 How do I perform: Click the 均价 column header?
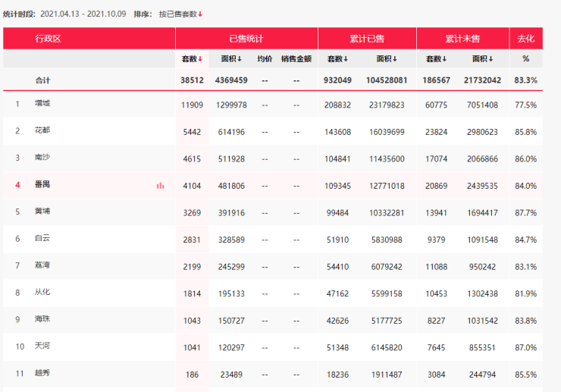[265, 59]
